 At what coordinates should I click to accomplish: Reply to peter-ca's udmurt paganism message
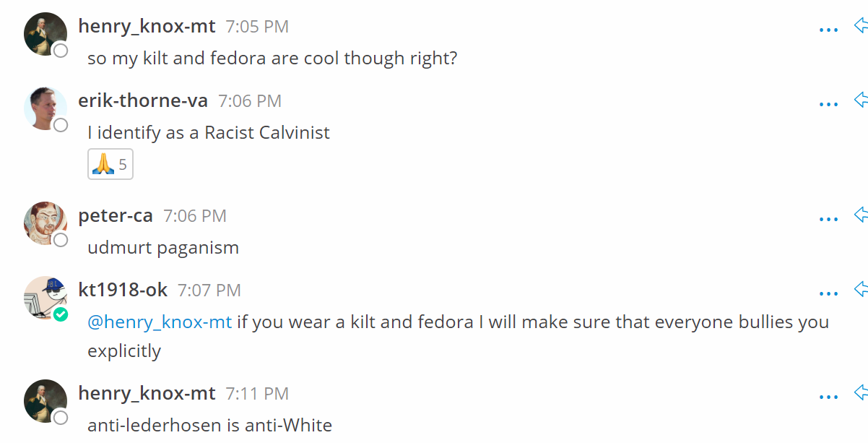coord(861,215)
